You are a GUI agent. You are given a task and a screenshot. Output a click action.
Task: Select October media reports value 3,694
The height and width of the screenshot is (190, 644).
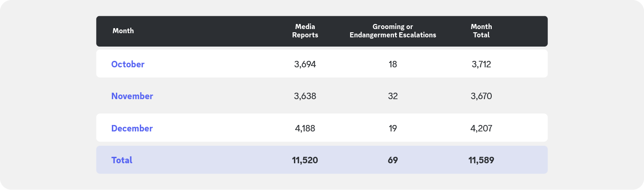tap(305, 64)
